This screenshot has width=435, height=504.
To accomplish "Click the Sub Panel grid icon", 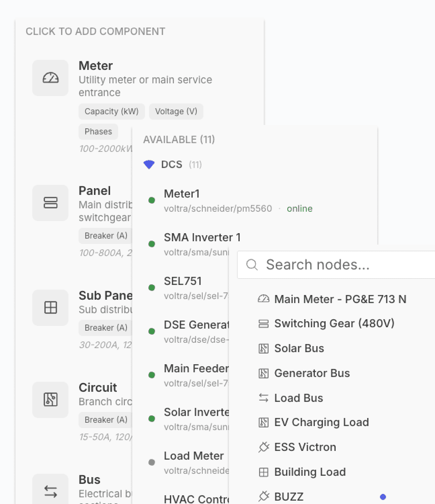I will 50,307.
